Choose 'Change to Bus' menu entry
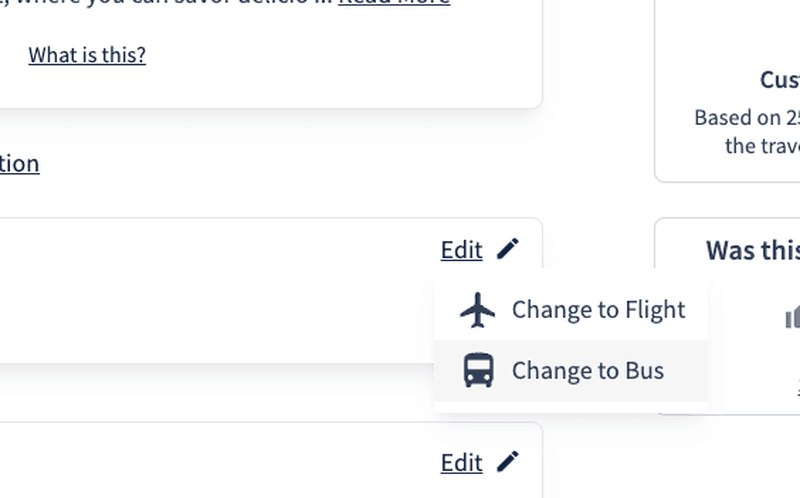 (x=587, y=371)
